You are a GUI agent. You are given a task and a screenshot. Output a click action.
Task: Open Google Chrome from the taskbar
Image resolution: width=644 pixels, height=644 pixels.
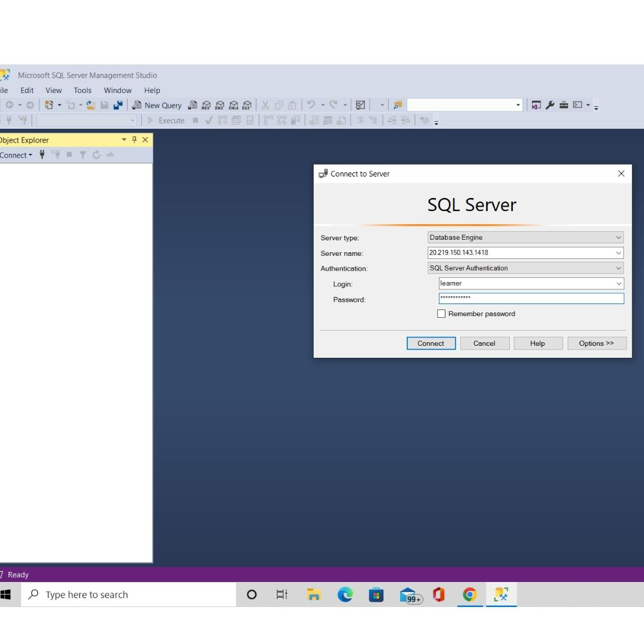point(470,595)
